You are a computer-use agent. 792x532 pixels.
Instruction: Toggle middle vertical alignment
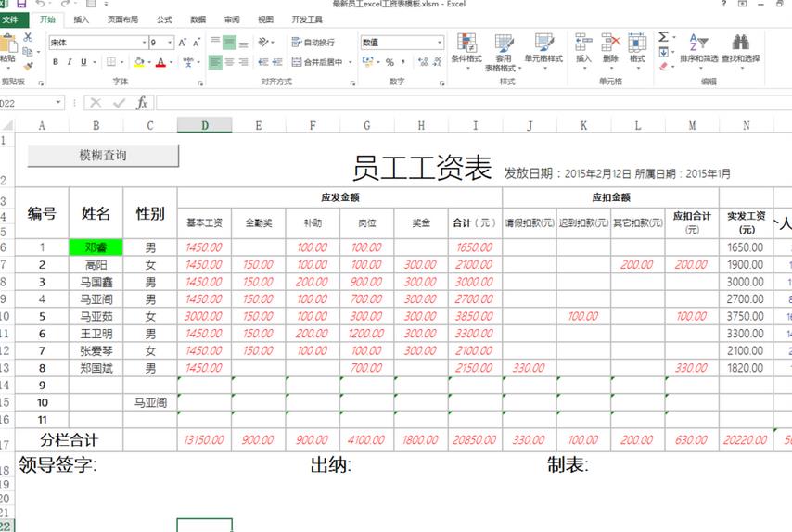[229, 43]
